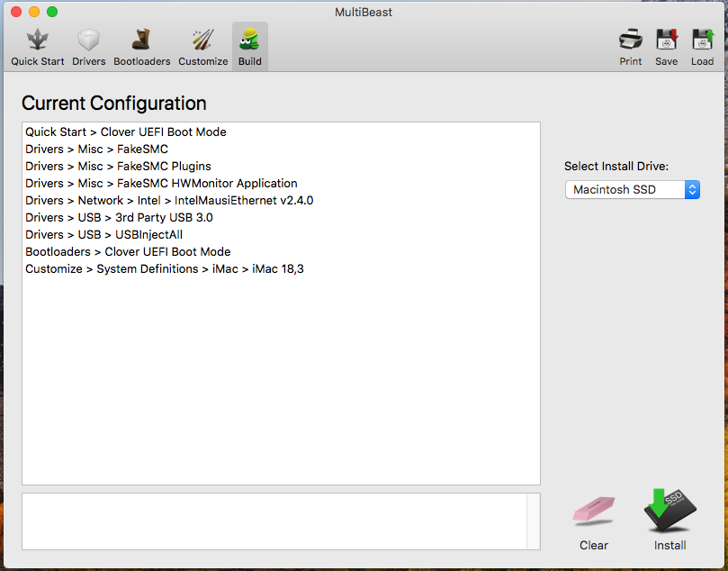The image size is (728, 571).
Task: Open the Customize section
Action: click(202, 47)
